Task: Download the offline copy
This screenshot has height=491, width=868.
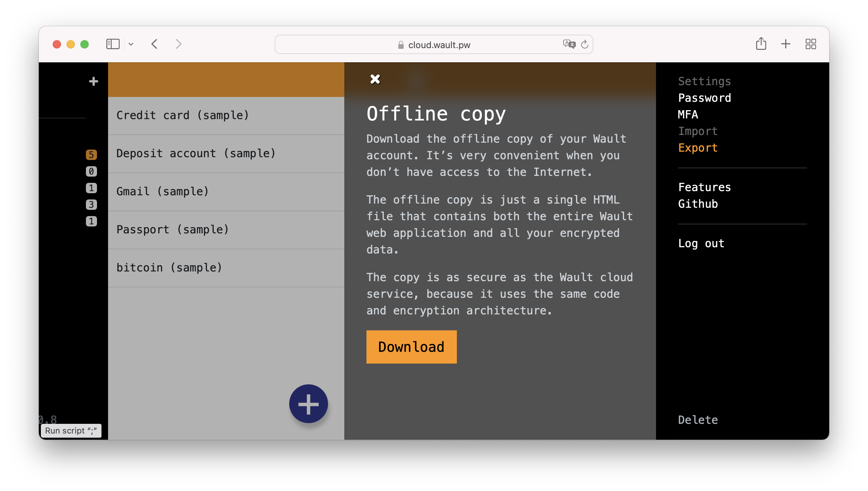Action: coord(411,347)
